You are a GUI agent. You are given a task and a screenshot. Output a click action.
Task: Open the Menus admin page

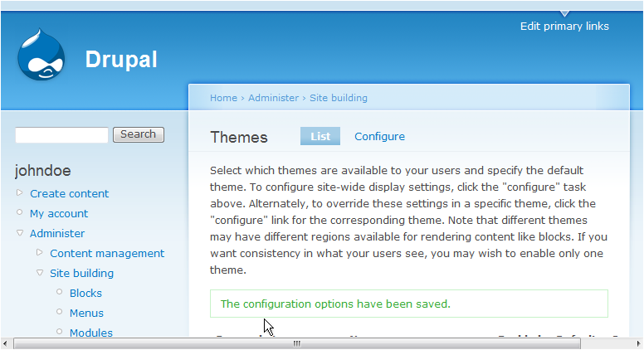[86, 313]
